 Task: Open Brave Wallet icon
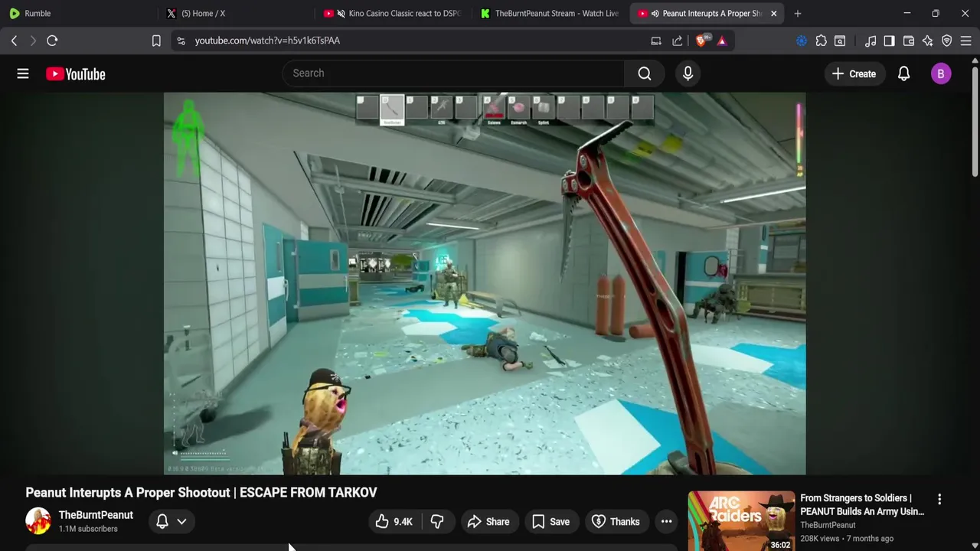[x=909, y=41]
